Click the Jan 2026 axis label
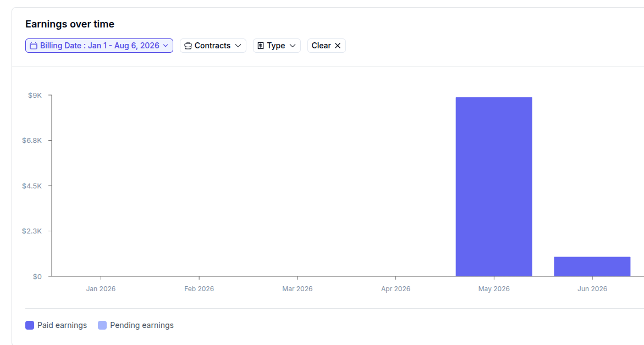The image size is (644, 345). 101,289
